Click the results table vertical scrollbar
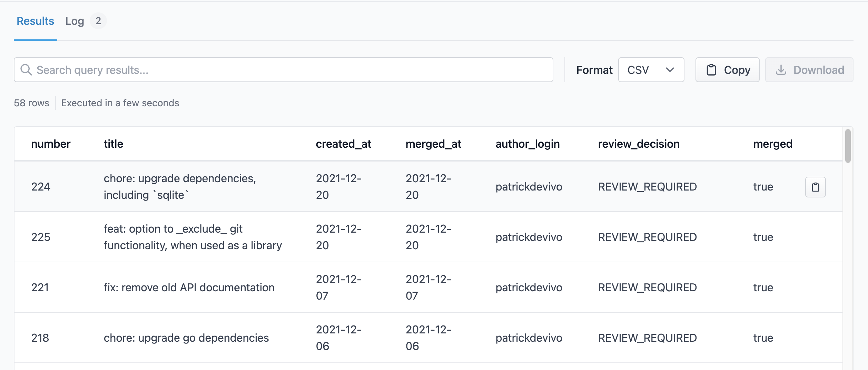The image size is (868, 370). [x=848, y=146]
